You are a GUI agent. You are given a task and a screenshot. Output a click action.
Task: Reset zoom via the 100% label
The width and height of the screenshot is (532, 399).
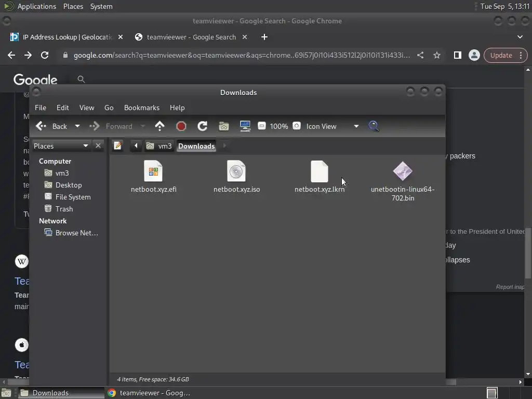click(x=279, y=126)
